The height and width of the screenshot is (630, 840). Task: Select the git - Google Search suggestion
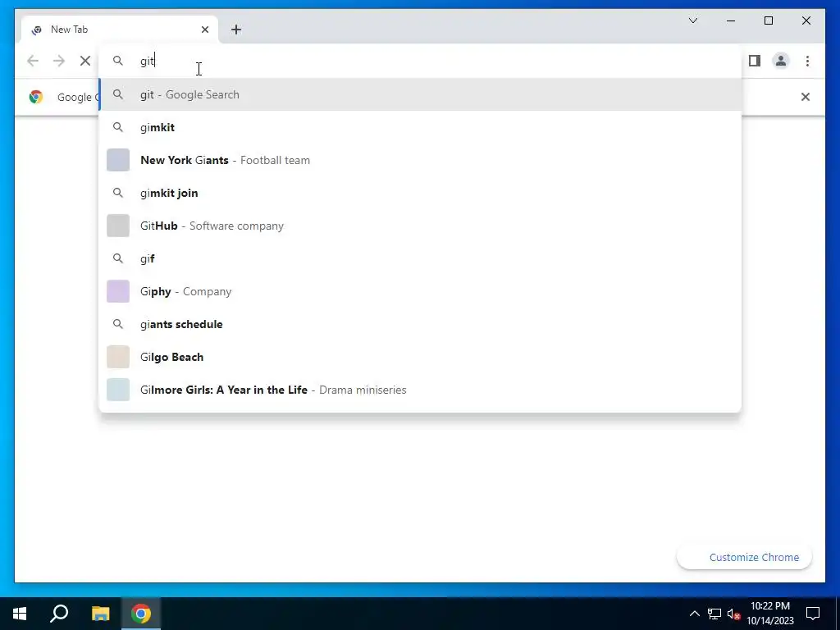click(x=420, y=94)
